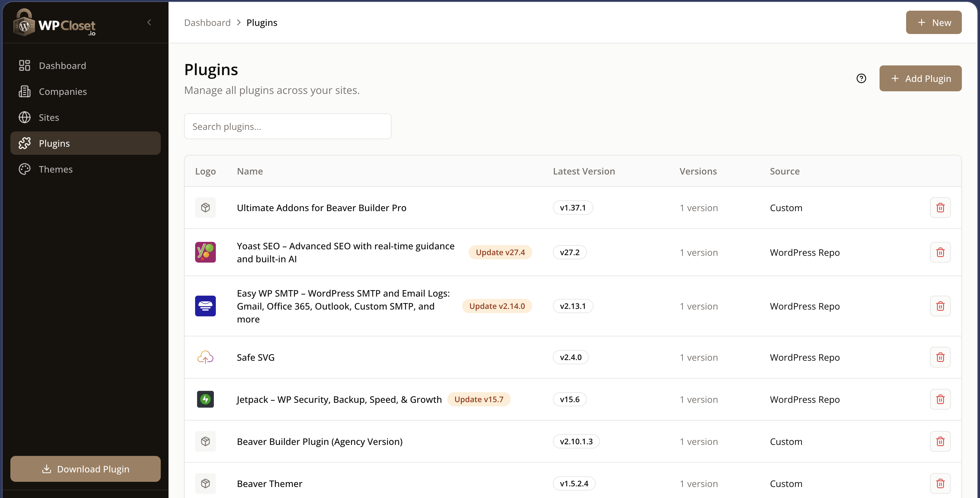Click the trash icon for Safe SVG
This screenshot has height=498, width=980.
click(940, 357)
